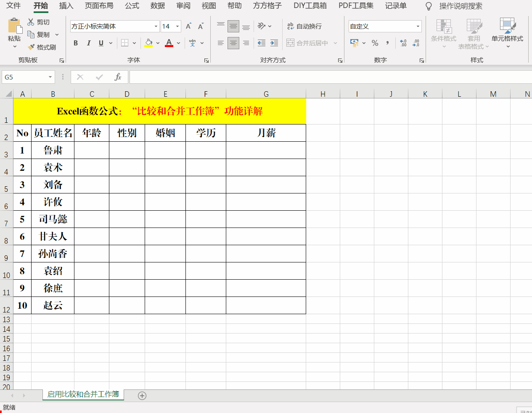
Task: Switch to 公式 tab
Action: (x=132, y=6)
